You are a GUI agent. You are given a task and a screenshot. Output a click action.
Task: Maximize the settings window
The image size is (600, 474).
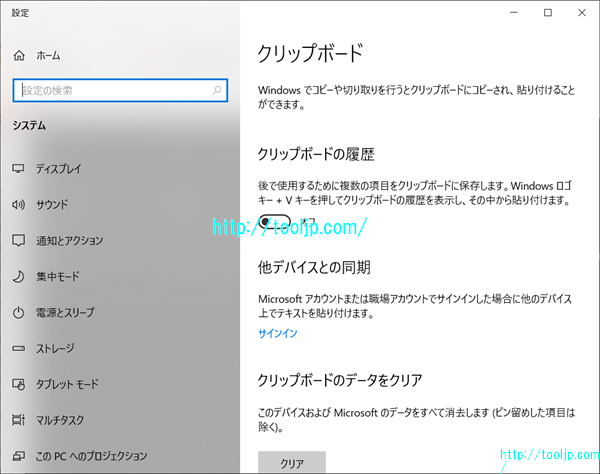click(x=548, y=13)
